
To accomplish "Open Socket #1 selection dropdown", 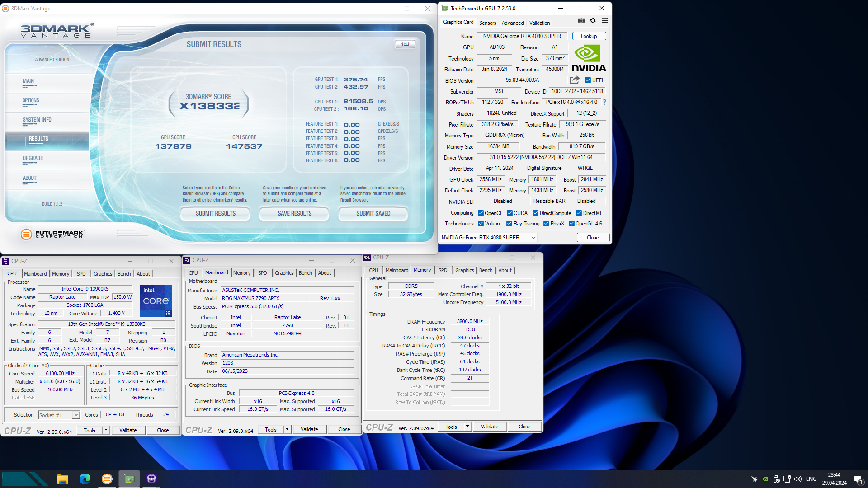I will pyautogui.click(x=59, y=415).
